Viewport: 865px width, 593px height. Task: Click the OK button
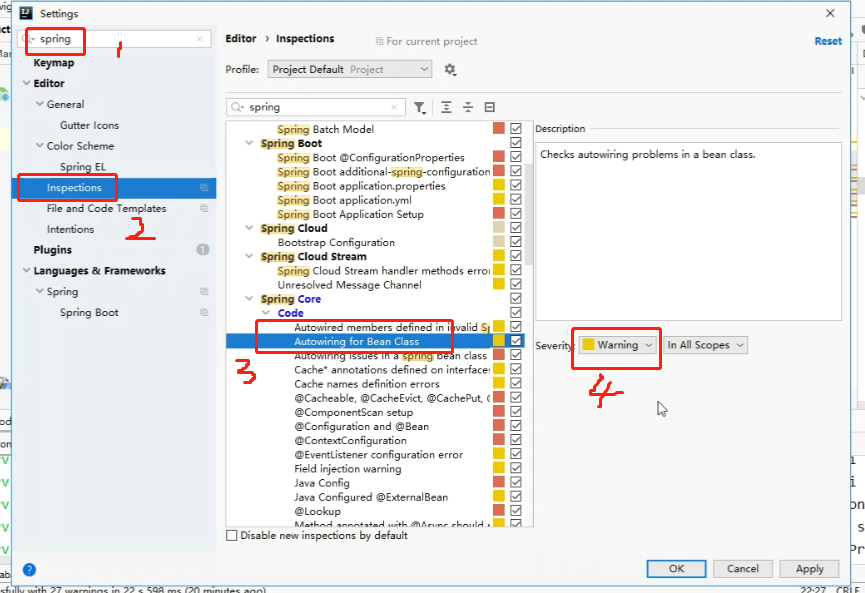(676, 569)
